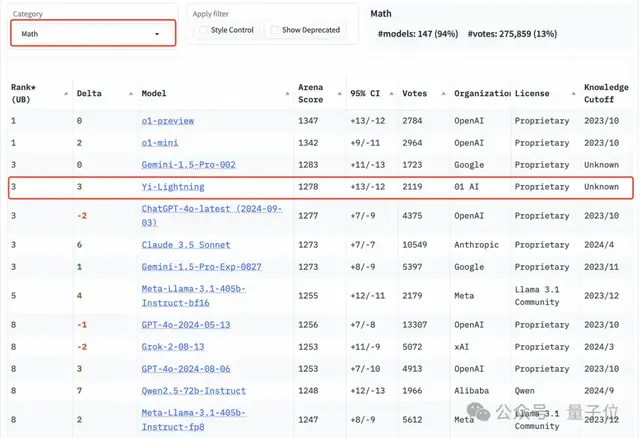Open the Yi-Lightning model link

pyautogui.click(x=172, y=186)
